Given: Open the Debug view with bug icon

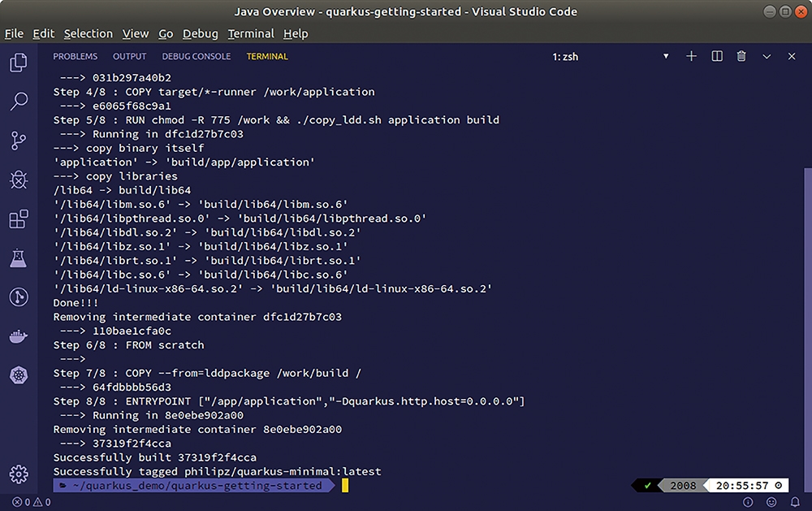Looking at the screenshot, I should click(x=19, y=180).
